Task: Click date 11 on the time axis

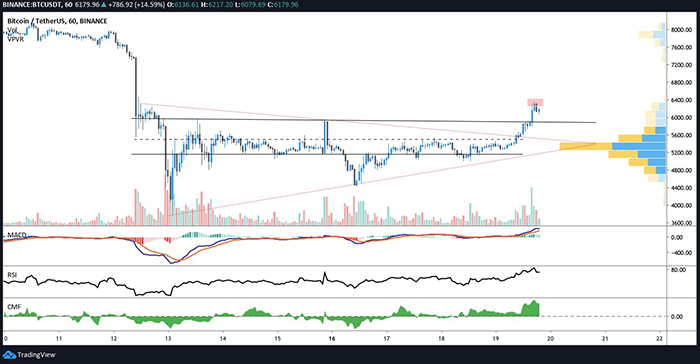Action: click(x=59, y=339)
